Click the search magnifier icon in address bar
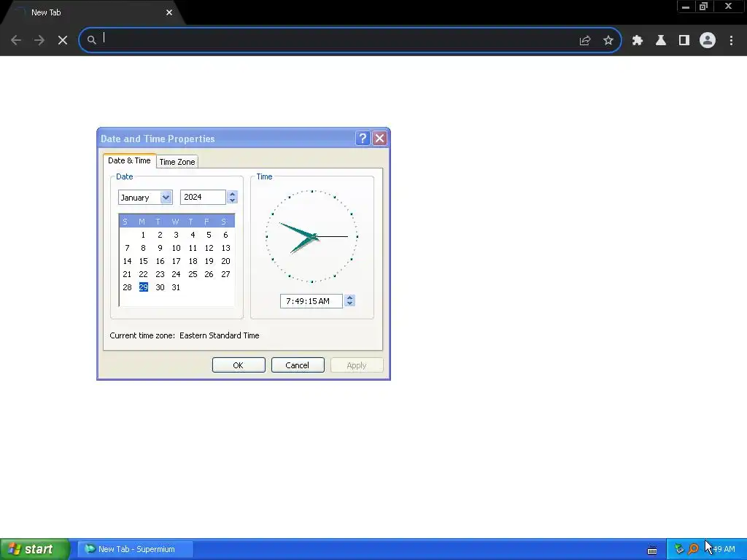 point(91,40)
